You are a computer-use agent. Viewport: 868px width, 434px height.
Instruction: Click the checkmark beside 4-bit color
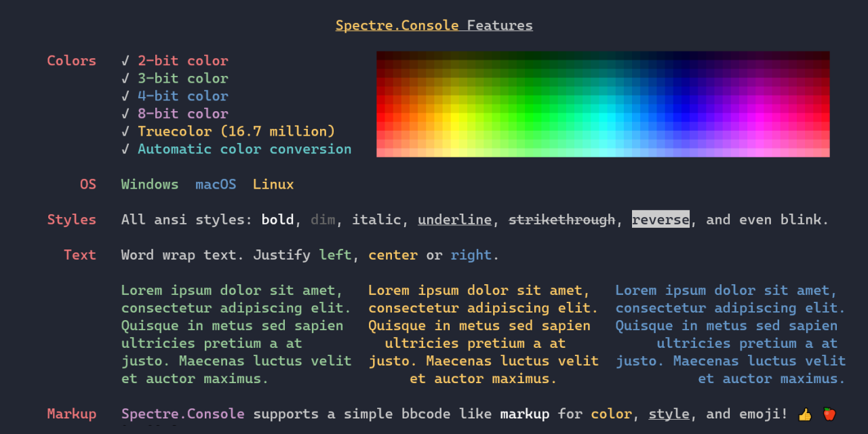point(125,96)
